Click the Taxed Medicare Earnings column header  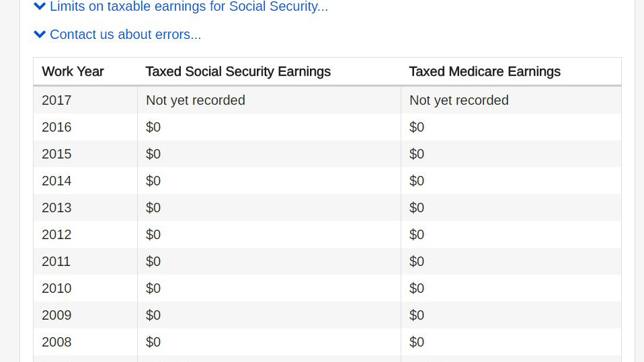484,72
